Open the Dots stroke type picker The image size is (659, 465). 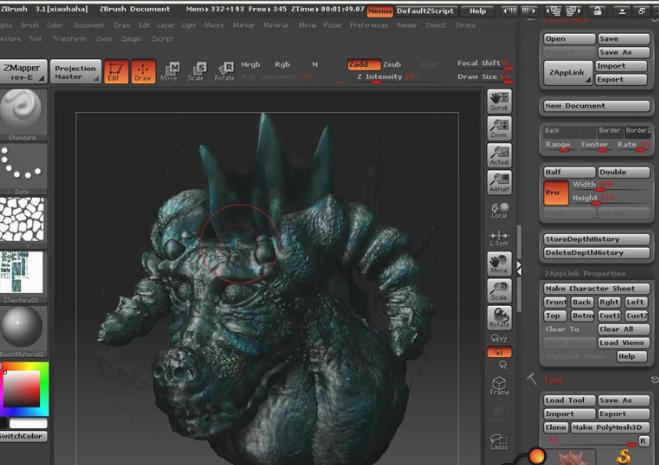coord(22,165)
